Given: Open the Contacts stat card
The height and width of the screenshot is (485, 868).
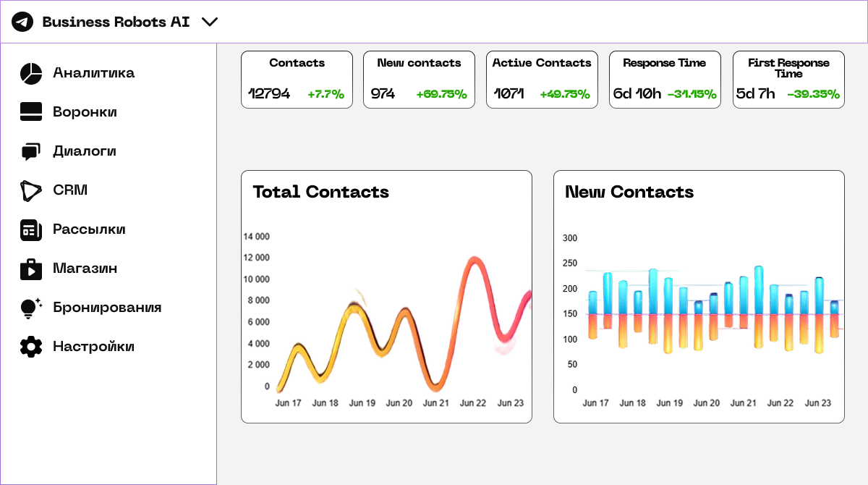Looking at the screenshot, I should (297, 80).
